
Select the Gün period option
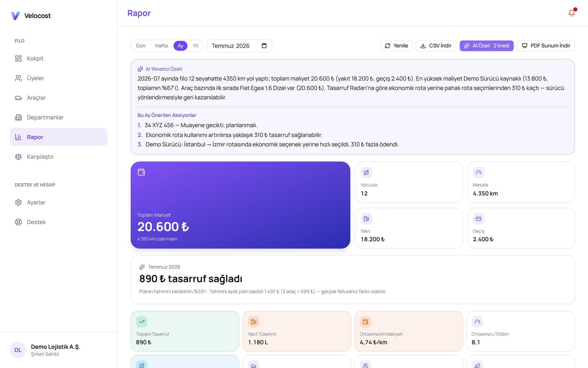click(x=141, y=46)
